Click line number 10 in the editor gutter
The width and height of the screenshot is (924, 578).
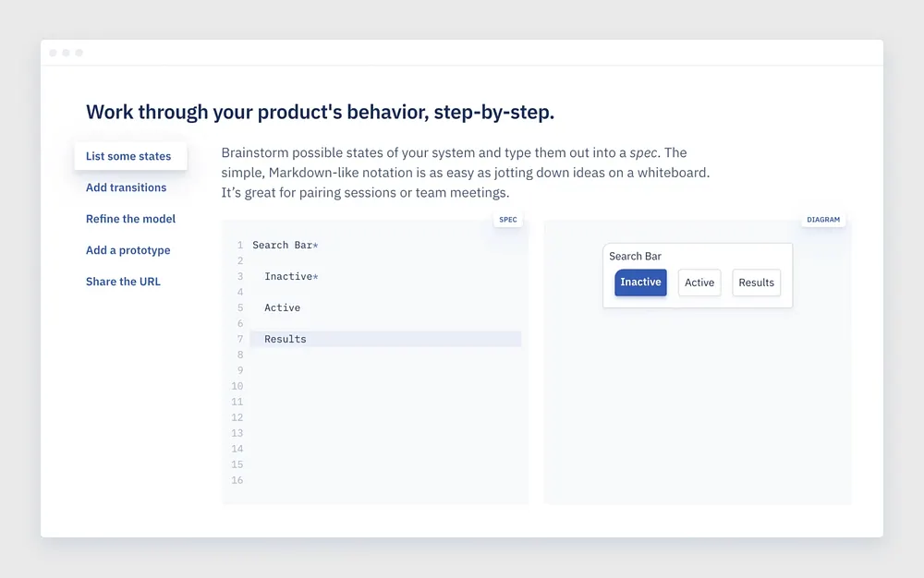click(237, 386)
